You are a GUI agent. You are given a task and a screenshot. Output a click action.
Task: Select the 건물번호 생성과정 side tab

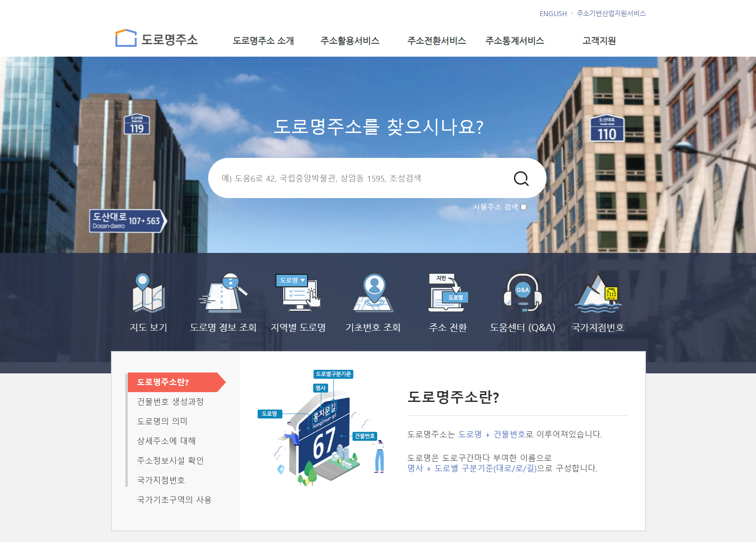click(170, 401)
